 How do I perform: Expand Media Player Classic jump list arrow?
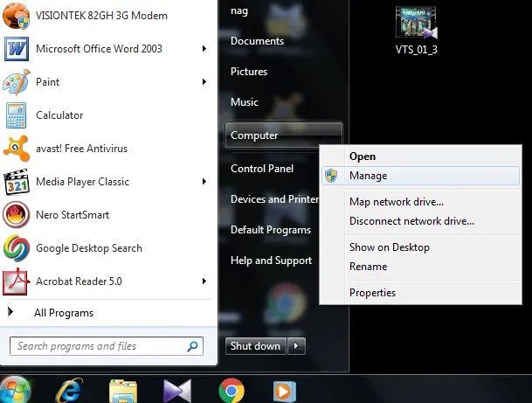(x=204, y=182)
